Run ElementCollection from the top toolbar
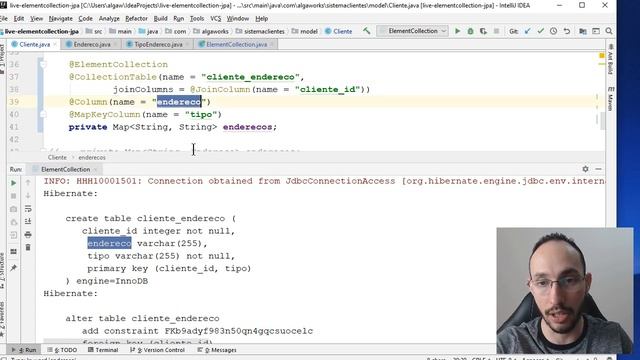Image resolution: width=640 pixels, height=360 pixels. pyautogui.click(x=458, y=31)
